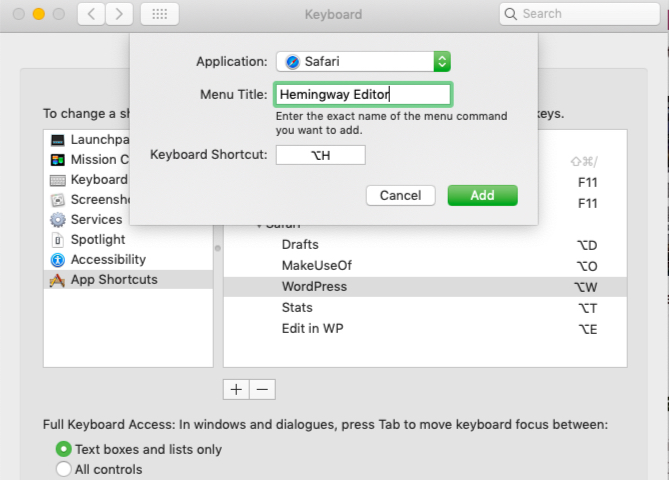Select the 'Edit in WP' shortcut row
The height and width of the screenshot is (480, 669).
point(425,329)
